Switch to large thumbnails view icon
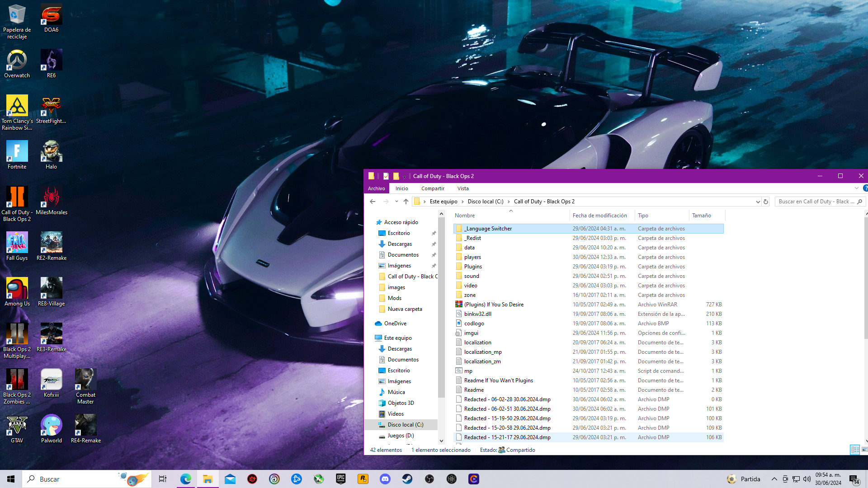 pos(864,450)
